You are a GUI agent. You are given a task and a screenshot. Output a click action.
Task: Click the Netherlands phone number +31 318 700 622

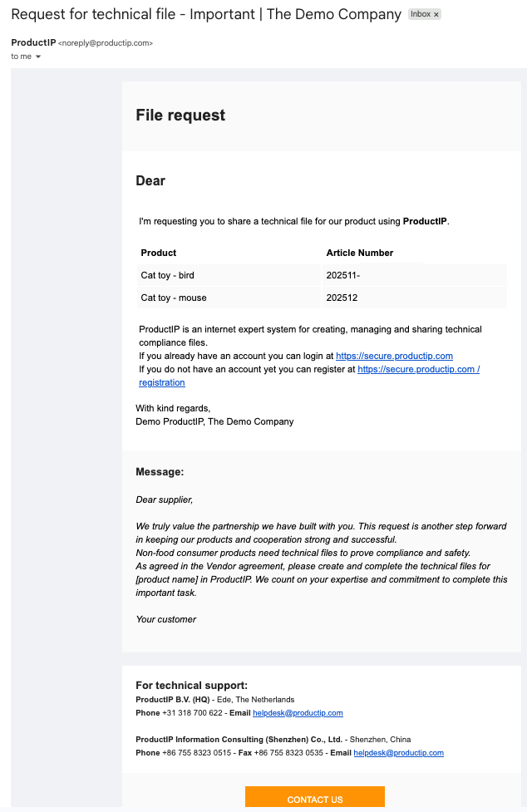[x=192, y=713]
